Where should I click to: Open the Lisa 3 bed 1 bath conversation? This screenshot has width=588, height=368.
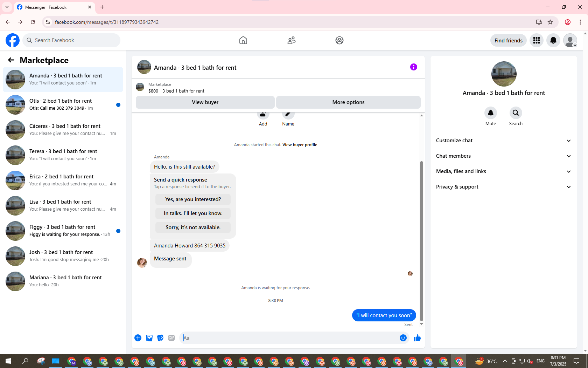(63, 206)
